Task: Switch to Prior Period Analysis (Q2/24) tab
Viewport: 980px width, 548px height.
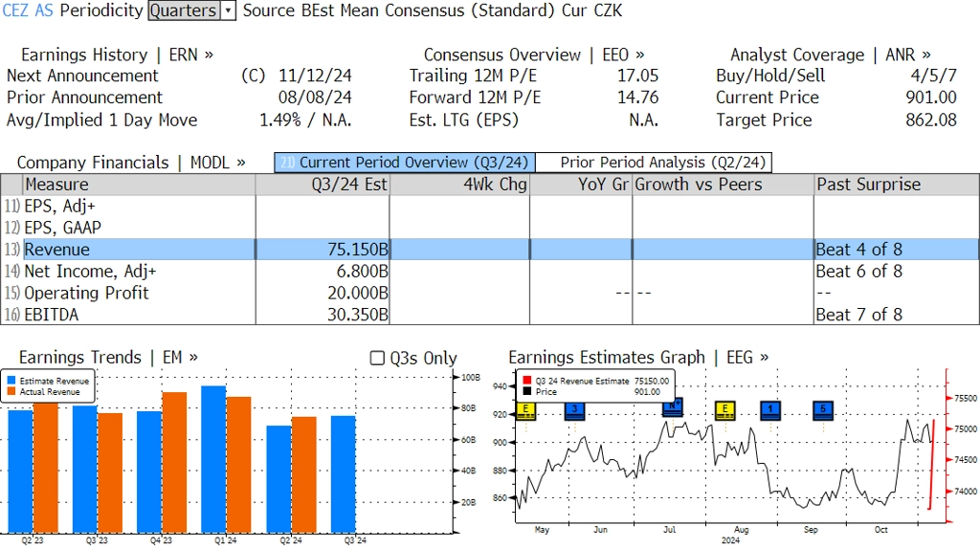Action: pyautogui.click(x=664, y=163)
